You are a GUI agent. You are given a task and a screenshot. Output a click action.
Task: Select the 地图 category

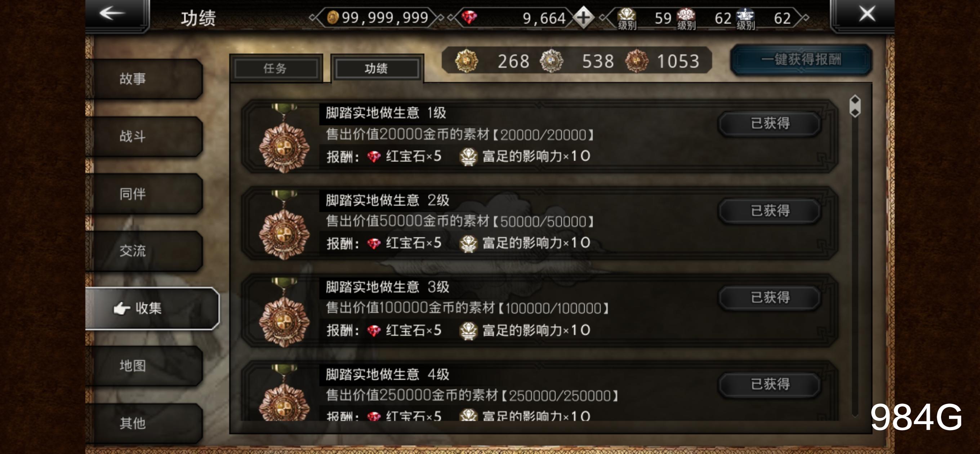[x=144, y=366]
